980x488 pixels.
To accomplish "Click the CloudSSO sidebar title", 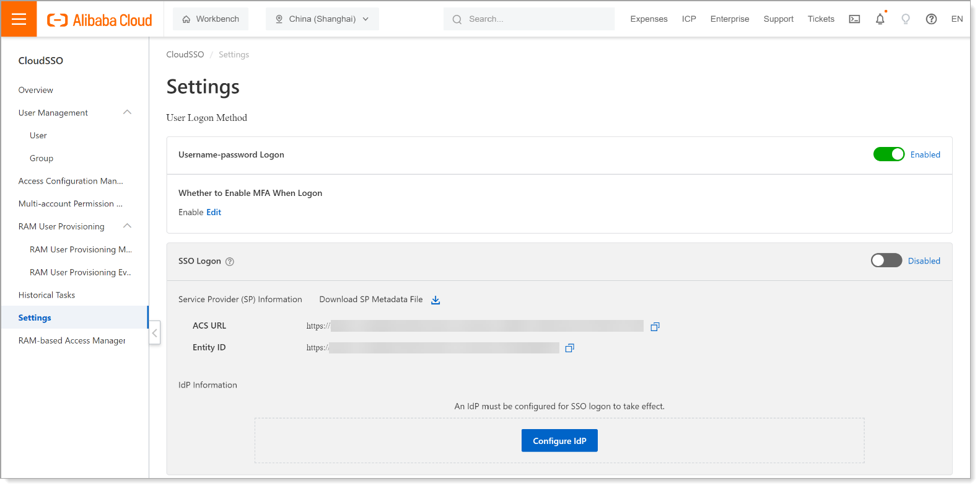I will click(41, 61).
